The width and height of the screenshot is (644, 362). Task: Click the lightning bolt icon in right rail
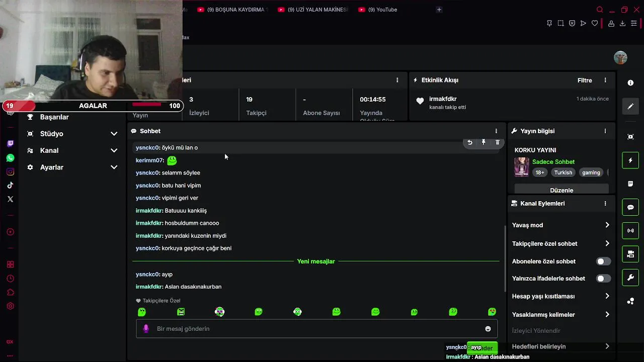point(630,160)
